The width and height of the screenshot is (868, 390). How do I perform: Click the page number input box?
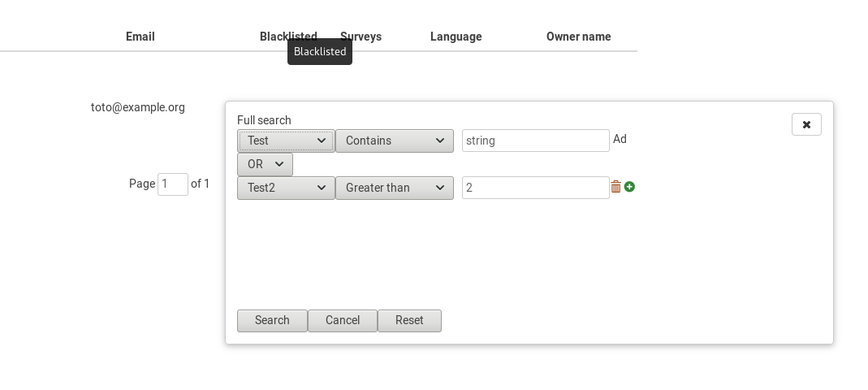173,184
